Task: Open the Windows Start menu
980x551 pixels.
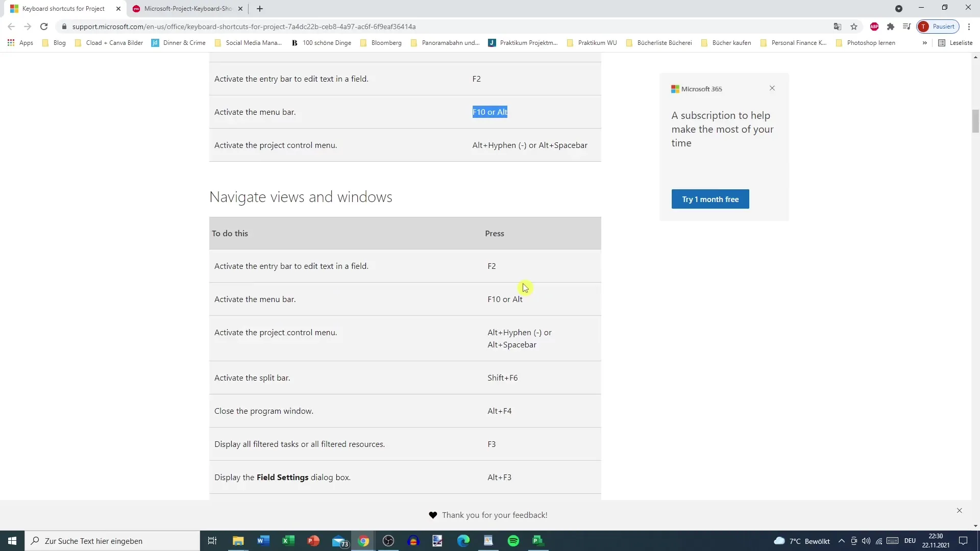Action: point(12,541)
